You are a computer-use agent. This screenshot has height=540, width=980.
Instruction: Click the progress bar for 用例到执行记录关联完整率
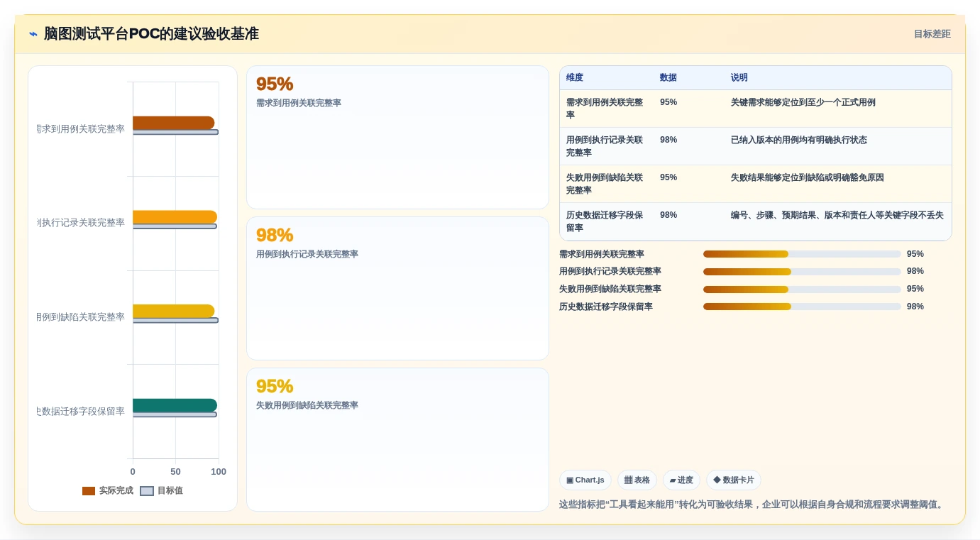pyautogui.click(x=802, y=271)
